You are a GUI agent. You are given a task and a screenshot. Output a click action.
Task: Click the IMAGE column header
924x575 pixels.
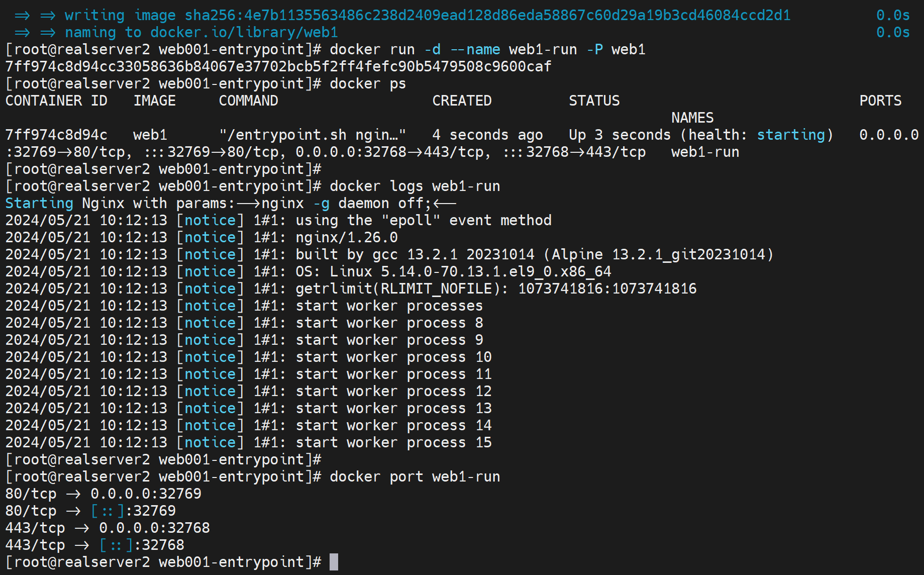(154, 101)
